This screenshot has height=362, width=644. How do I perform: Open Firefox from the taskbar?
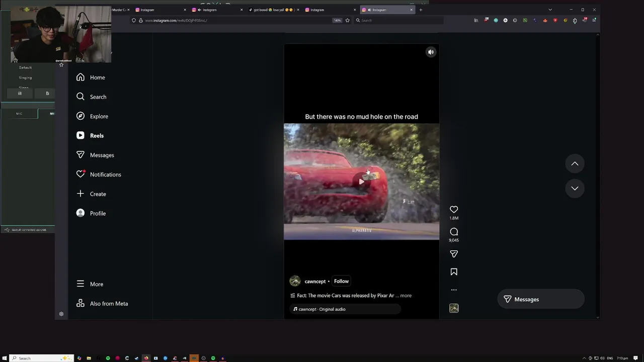click(x=146, y=358)
